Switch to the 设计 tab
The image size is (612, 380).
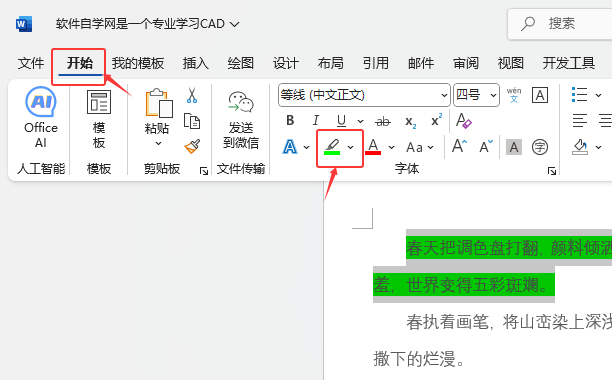(286, 63)
